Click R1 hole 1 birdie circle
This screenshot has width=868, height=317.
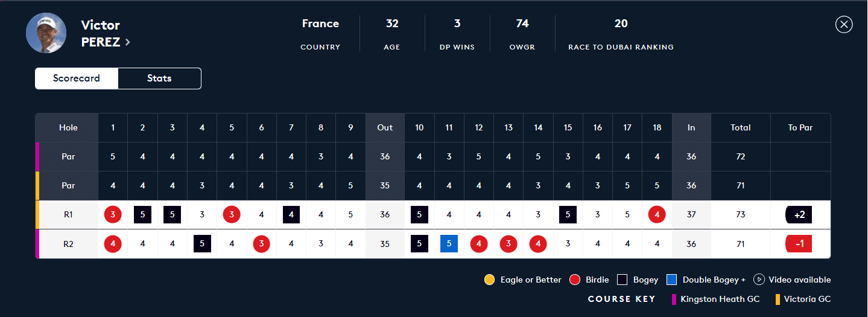click(113, 214)
